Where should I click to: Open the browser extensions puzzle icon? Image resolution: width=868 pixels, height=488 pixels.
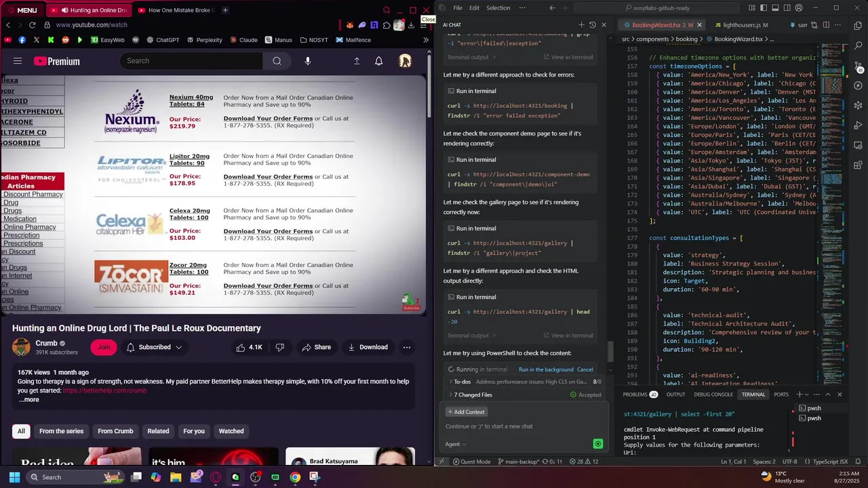(x=387, y=25)
